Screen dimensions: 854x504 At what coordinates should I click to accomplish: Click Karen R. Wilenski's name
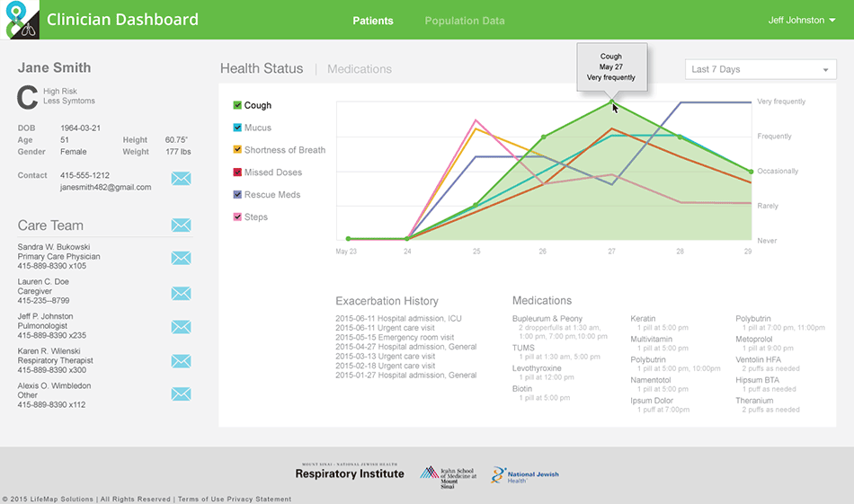click(49, 351)
